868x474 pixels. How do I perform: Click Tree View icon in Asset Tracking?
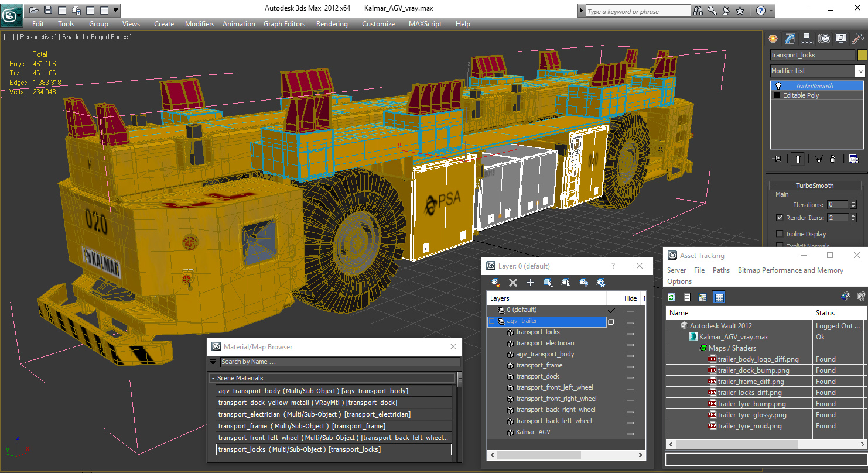(703, 297)
